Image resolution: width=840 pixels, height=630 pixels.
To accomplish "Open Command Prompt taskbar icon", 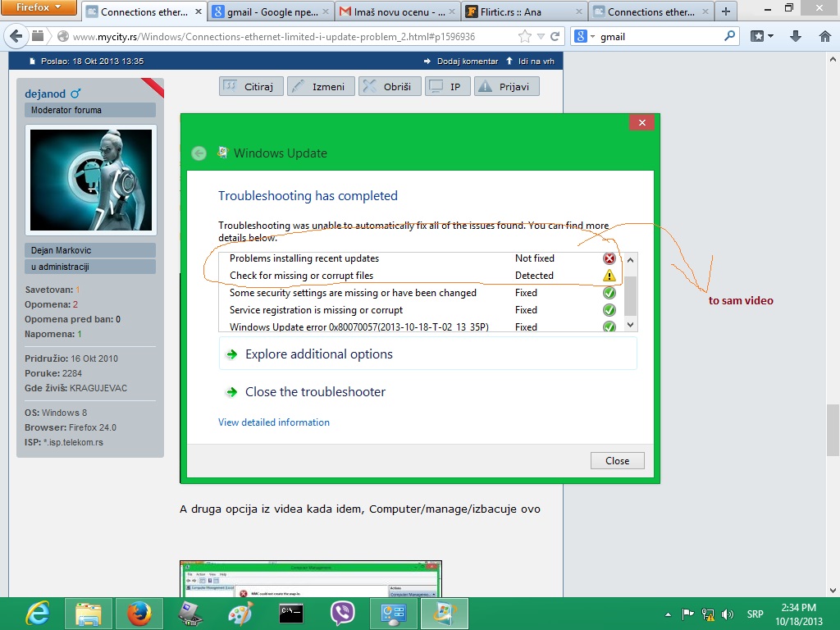I will [291, 614].
